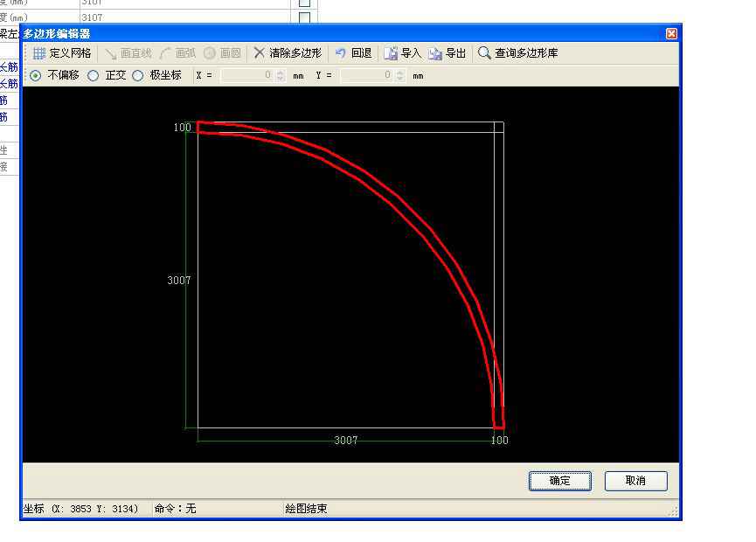Click the X offset input field

pos(248,76)
